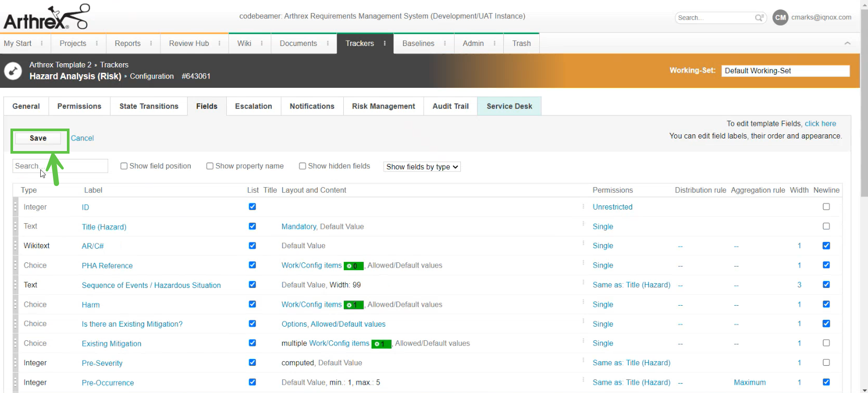Open the green config badge on PHA Reference row
The height and width of the screenshot is (393, 868).
(x=353, y=266)
